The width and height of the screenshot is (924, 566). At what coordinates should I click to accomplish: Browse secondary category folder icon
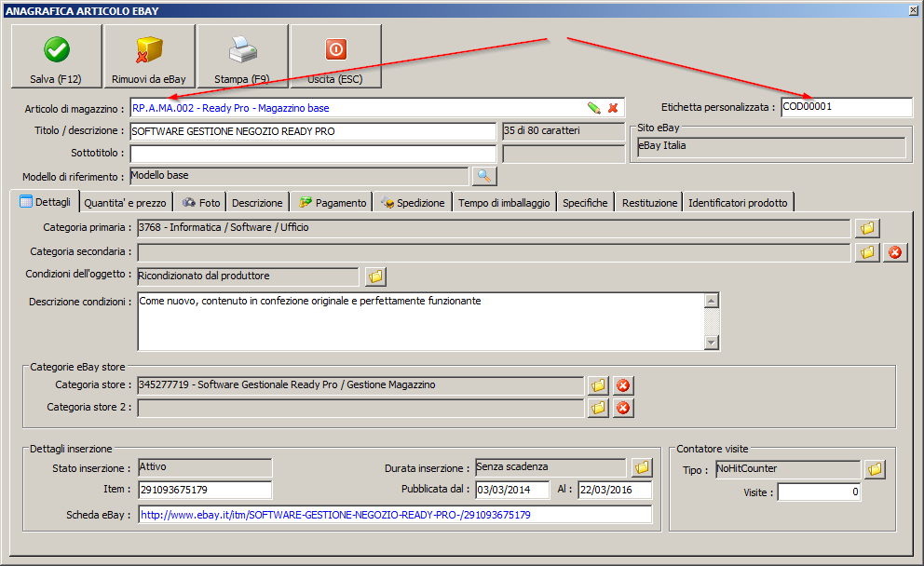point(867,252)
